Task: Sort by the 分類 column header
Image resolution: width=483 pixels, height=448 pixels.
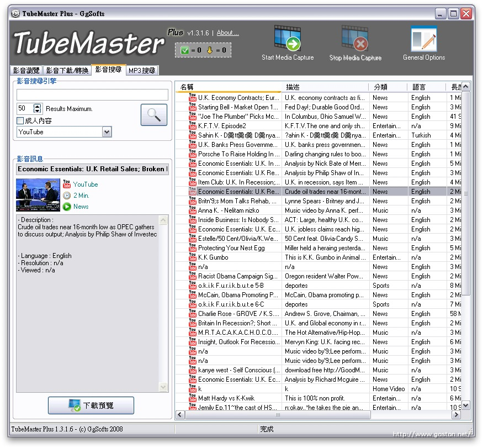Action: (x=388, y=87)
